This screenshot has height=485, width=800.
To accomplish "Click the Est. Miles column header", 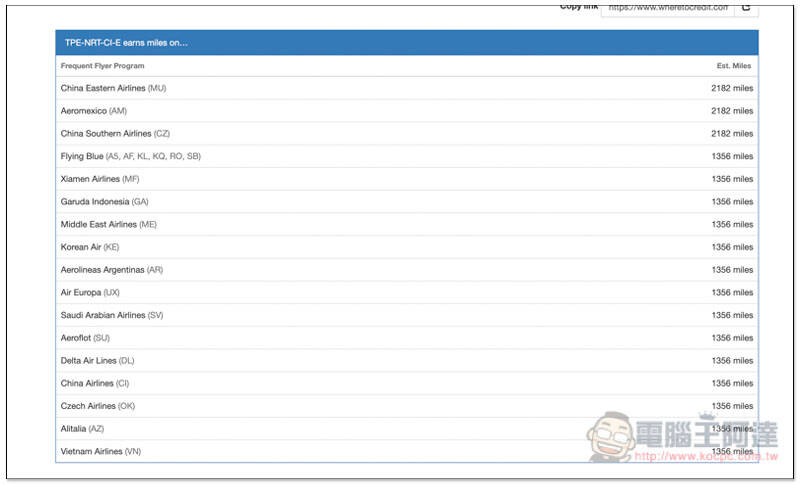I will pyautogui.click(x=734, y=66).
